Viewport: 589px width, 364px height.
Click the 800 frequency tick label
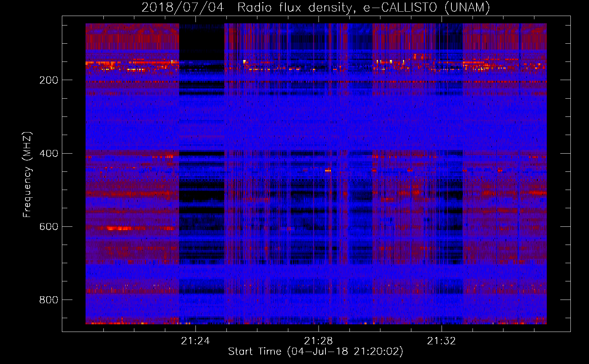coord(49,300)
